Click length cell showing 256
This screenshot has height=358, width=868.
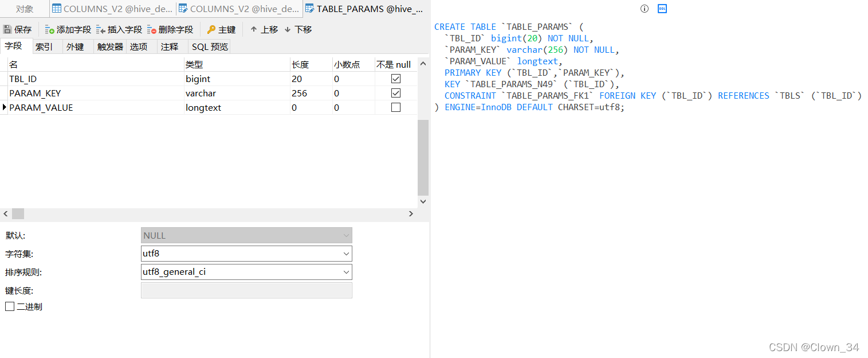point(311,93)
